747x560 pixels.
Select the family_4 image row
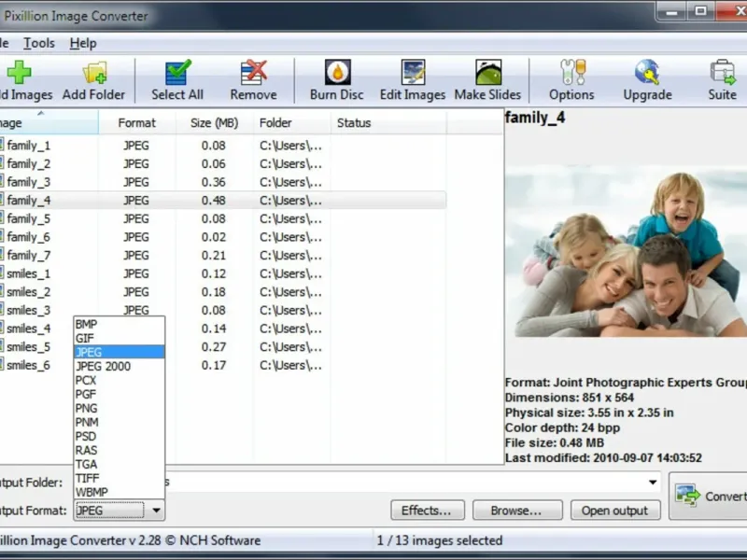click(223, 201)
